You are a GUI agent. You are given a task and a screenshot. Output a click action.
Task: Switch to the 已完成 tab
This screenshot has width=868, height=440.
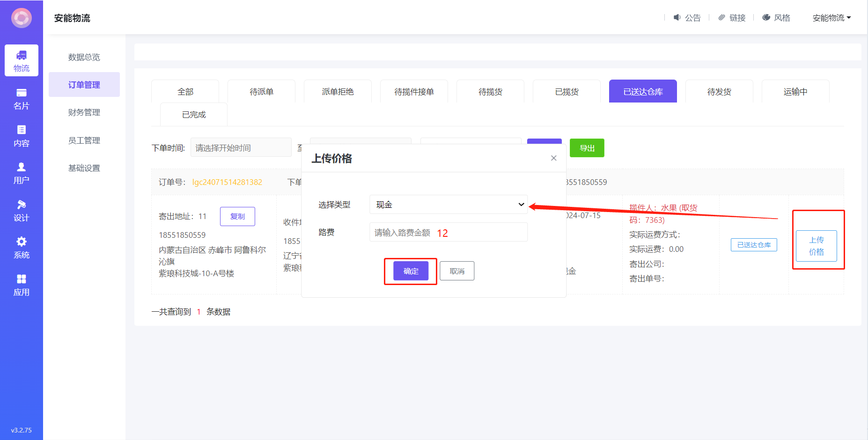(194, 115)
